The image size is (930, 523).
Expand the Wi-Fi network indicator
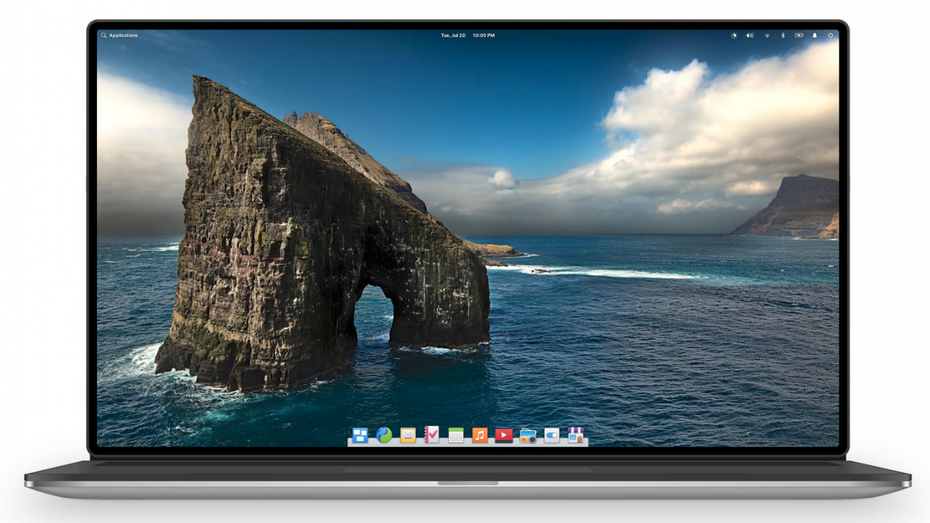coord(767,35)
